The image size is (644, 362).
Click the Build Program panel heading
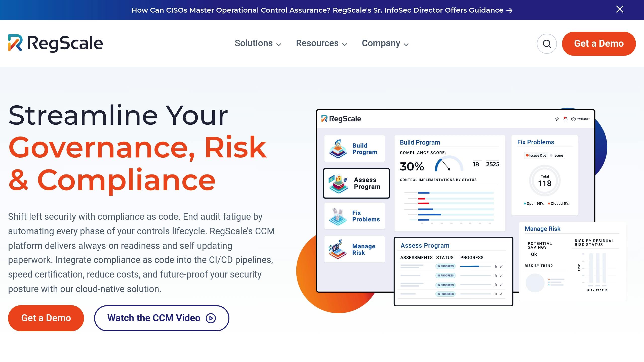pyautogui.click(x=420, y=142)
